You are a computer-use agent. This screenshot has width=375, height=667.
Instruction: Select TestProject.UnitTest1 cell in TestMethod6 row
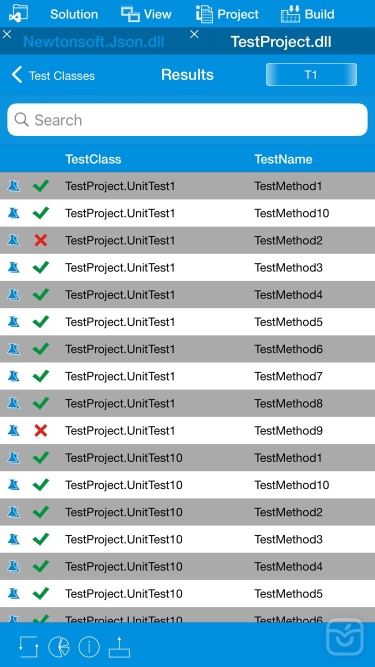[x=120, y=349]
